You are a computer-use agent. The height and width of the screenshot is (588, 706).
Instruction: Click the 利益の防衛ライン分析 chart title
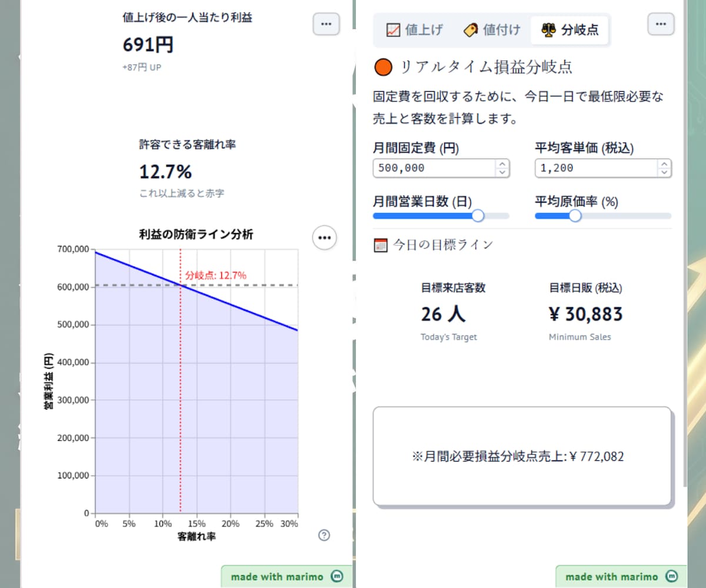197,234
